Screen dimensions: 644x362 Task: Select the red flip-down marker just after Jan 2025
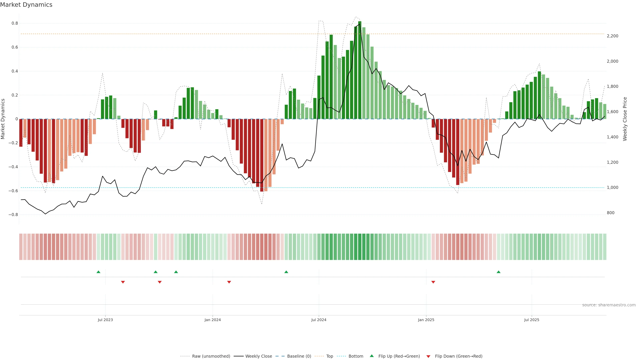point(433,282)
